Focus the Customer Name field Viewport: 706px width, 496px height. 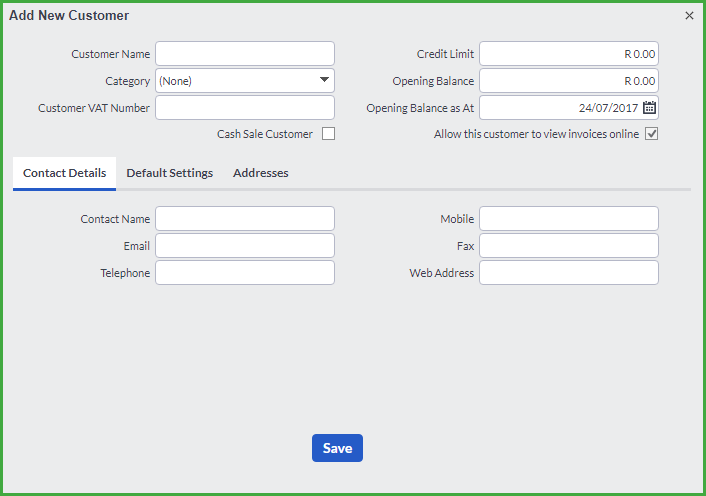click(x=245, y=54)
